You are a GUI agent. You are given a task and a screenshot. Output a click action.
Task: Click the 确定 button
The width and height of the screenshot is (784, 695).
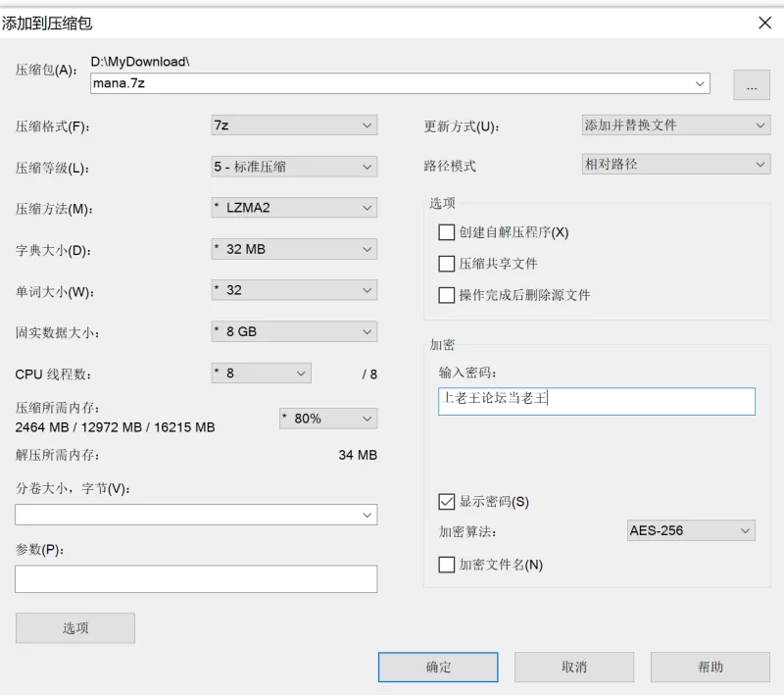coord(438,668)
